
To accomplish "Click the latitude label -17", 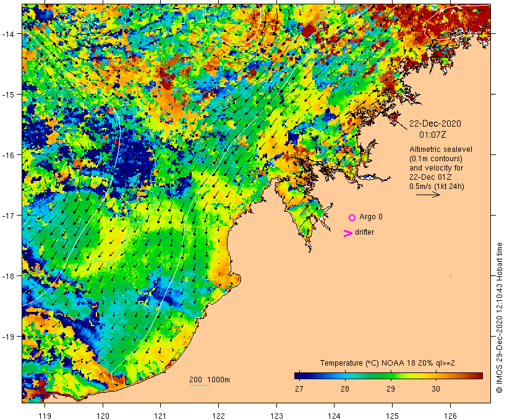I will 8,215.
